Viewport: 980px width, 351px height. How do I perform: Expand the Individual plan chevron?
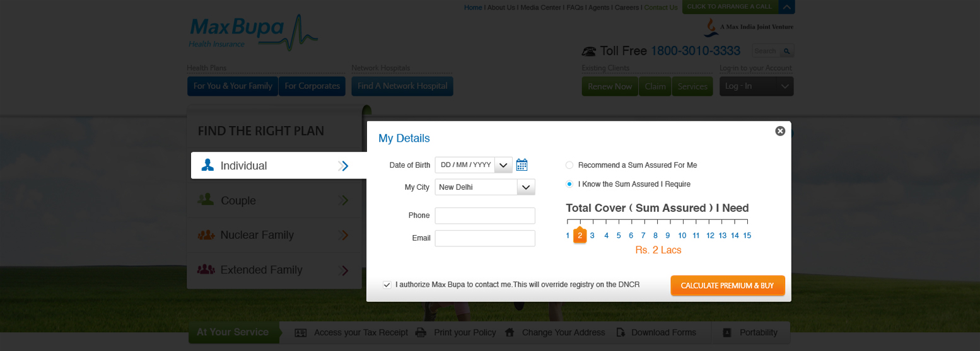tap(343, 166)
